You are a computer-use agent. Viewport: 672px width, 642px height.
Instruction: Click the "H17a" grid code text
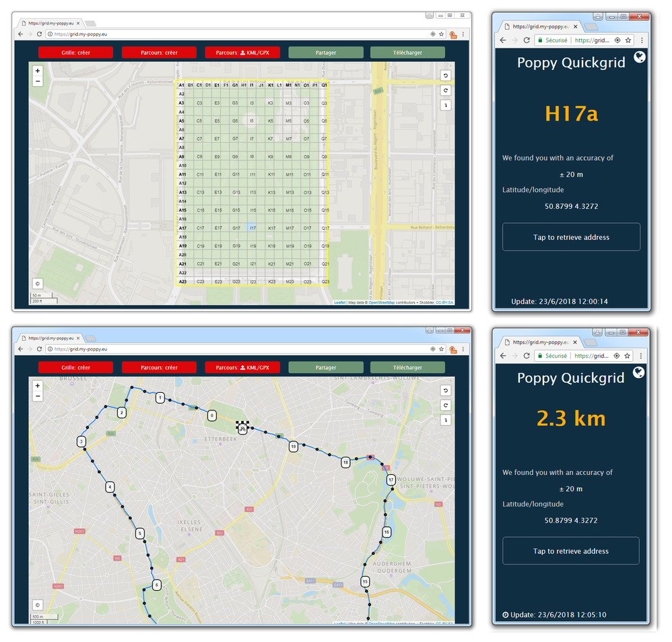[x=571, y=114]
